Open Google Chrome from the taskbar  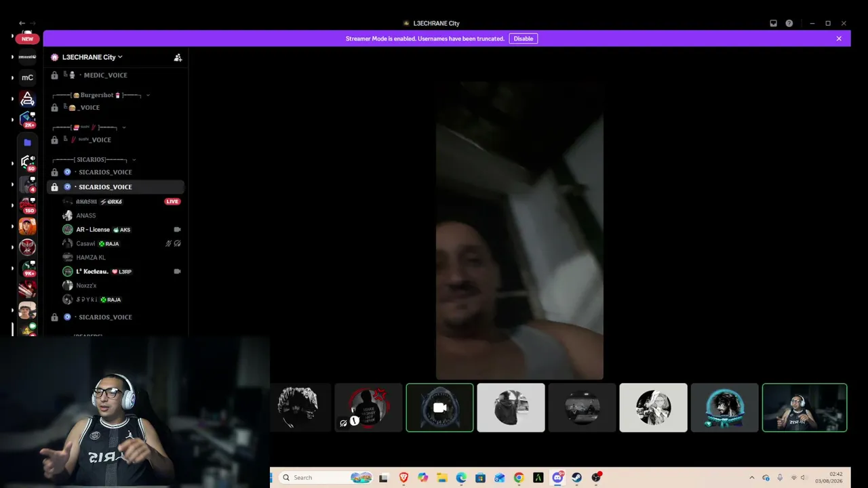click(x=519, y=477)
